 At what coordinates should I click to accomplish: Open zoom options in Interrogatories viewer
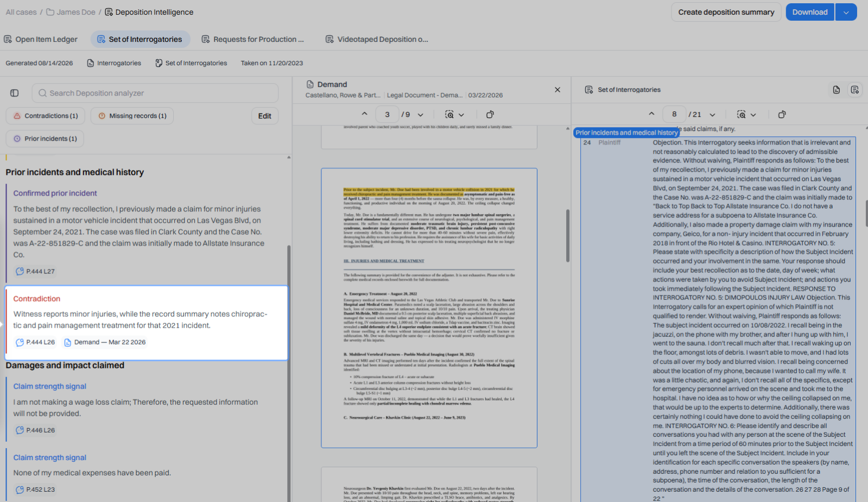coord(746,115)
